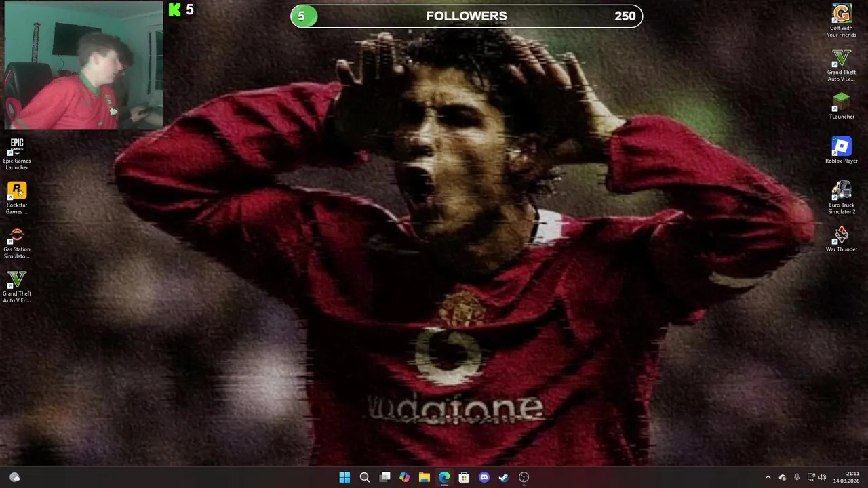Select the Gas Station Simulator desktop icon
The image size is (868, 488).
click(x=17, y=243)
